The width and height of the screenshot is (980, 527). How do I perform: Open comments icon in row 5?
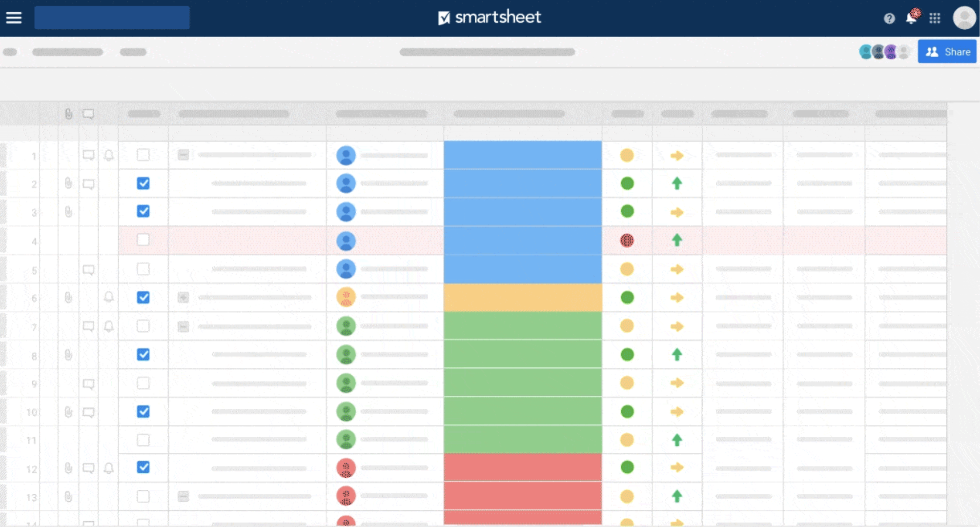[88, 269]
